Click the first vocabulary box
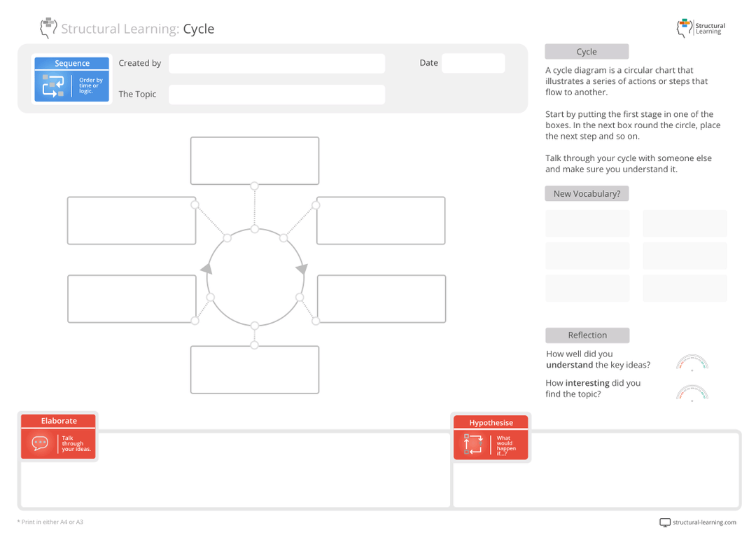This screenshot has height=535, width=756. coord(587,223)
